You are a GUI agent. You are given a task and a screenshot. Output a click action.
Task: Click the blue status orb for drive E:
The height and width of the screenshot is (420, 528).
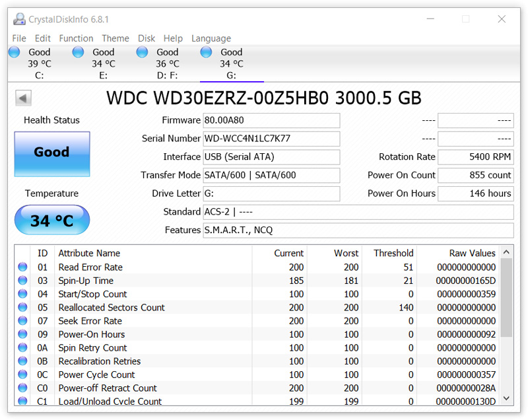tap(78, 52)
